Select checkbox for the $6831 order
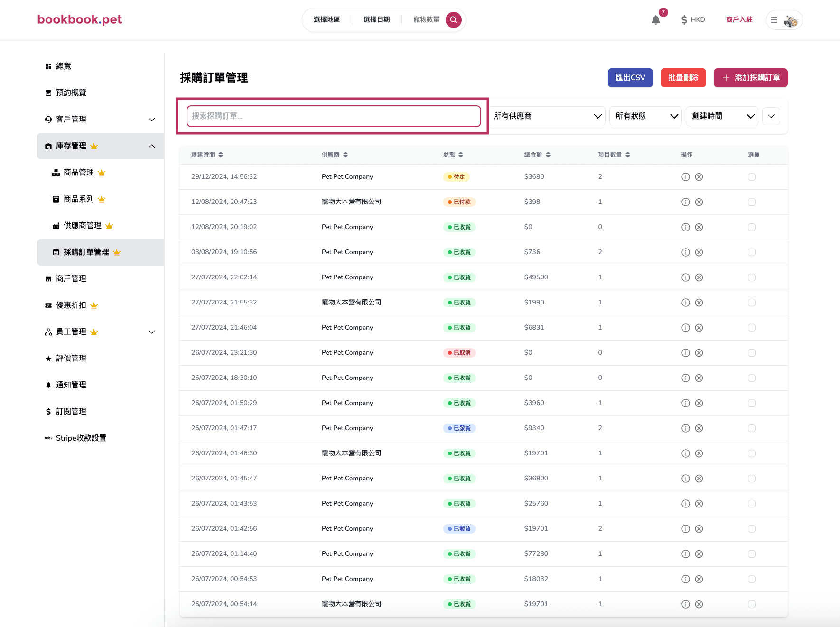The width and height of the screenshot is (840, 627). pos(752,328)
